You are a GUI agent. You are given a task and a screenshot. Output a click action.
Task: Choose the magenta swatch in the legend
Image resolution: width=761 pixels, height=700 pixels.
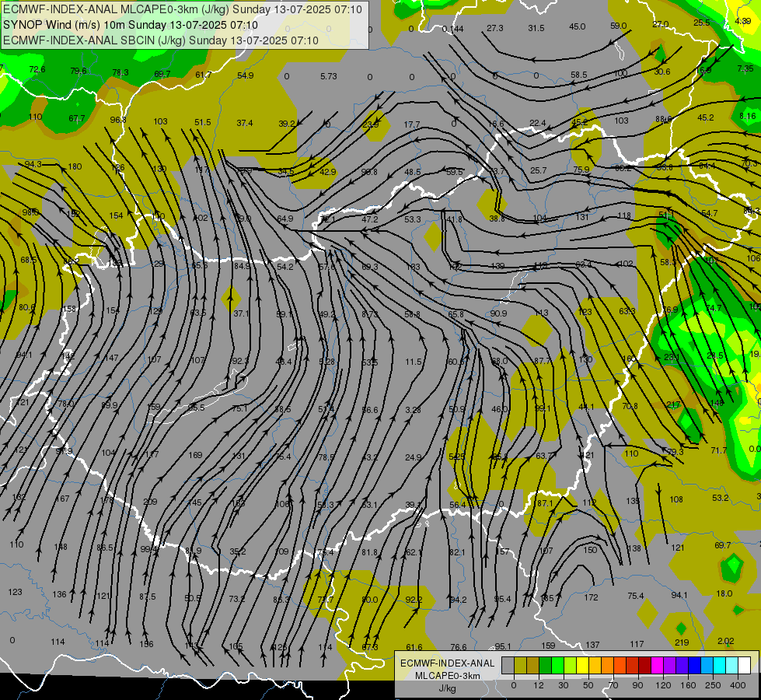click(657, 665)
